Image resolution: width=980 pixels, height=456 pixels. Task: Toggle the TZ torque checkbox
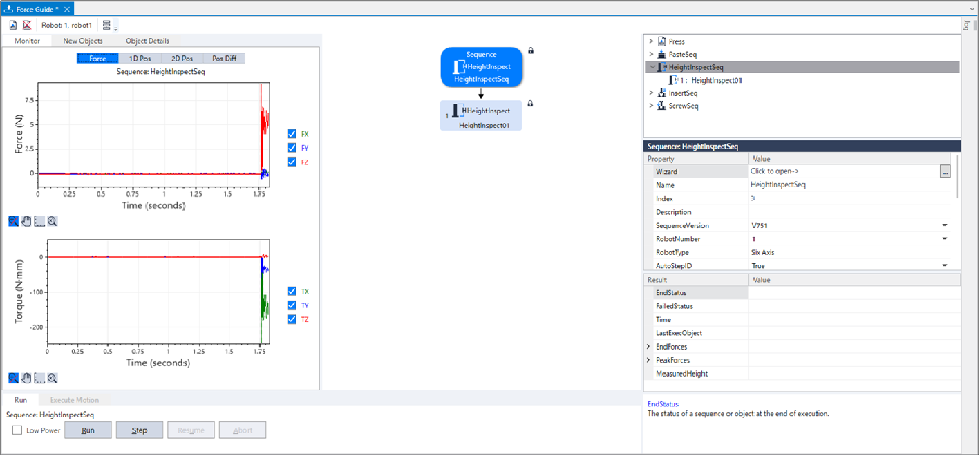coord(292,319)
